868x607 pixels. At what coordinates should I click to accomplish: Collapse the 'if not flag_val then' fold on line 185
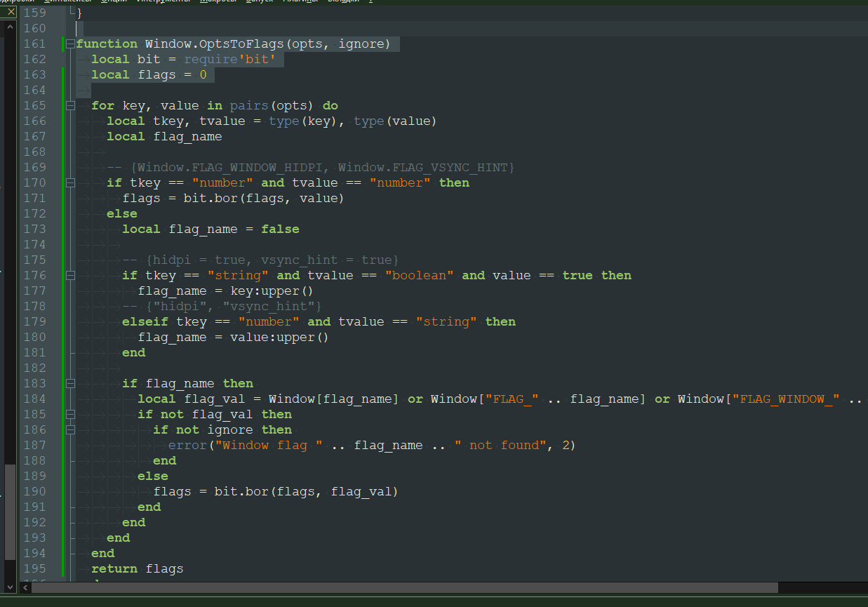click(70, 414)
